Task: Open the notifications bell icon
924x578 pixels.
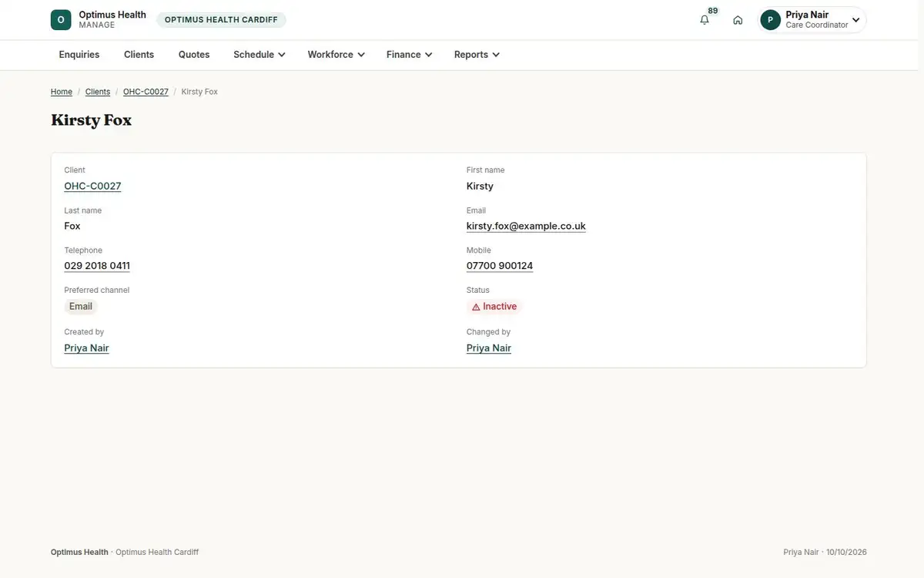Action: [x=705, y=20]
